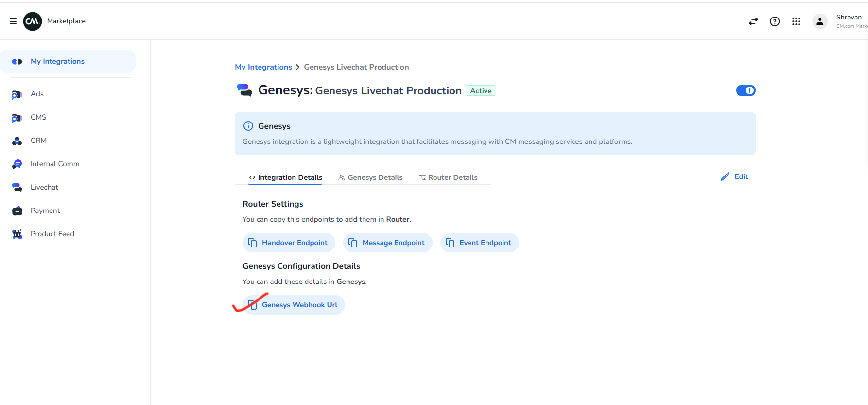Viewport: 868px width, 405px height.
Task: Select the Integration Details tab
Action: tap(285, 177)
